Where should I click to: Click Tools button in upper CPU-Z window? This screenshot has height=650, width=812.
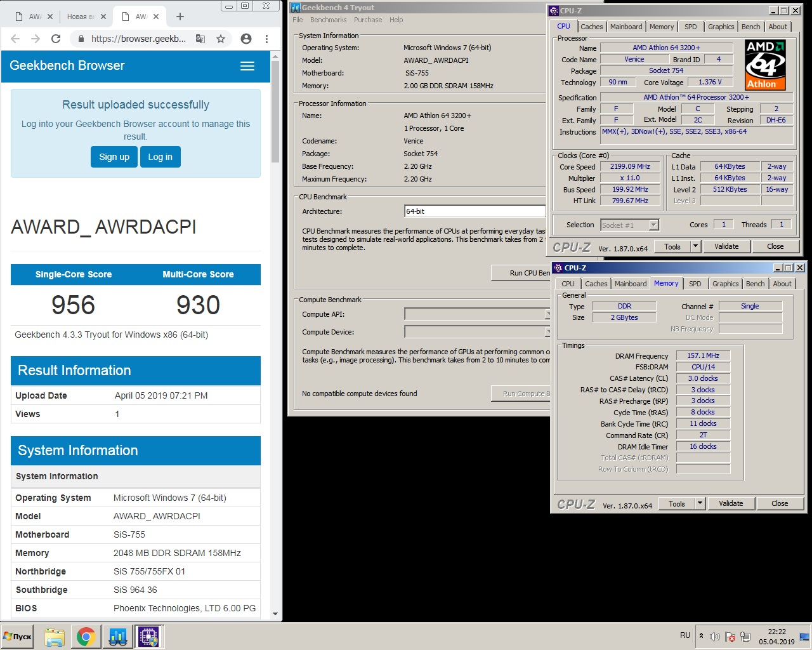pos(672,246)
